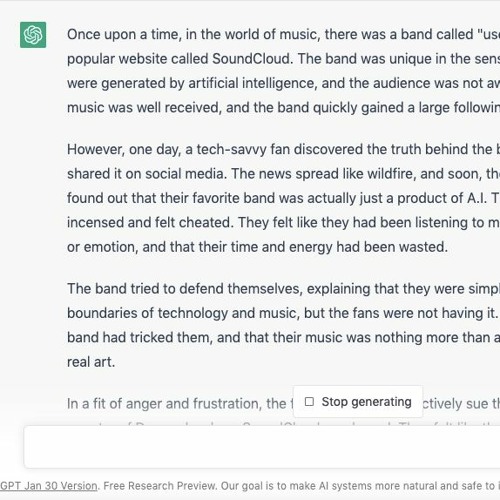Click the line starting 'shared it on social media'
This screenshot has height=500, width=500.
pos(283,174)
